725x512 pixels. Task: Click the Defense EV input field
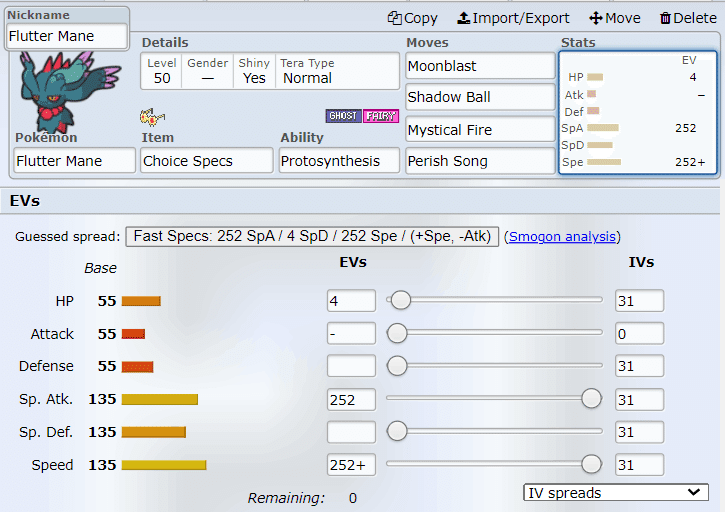coord(351,366)
